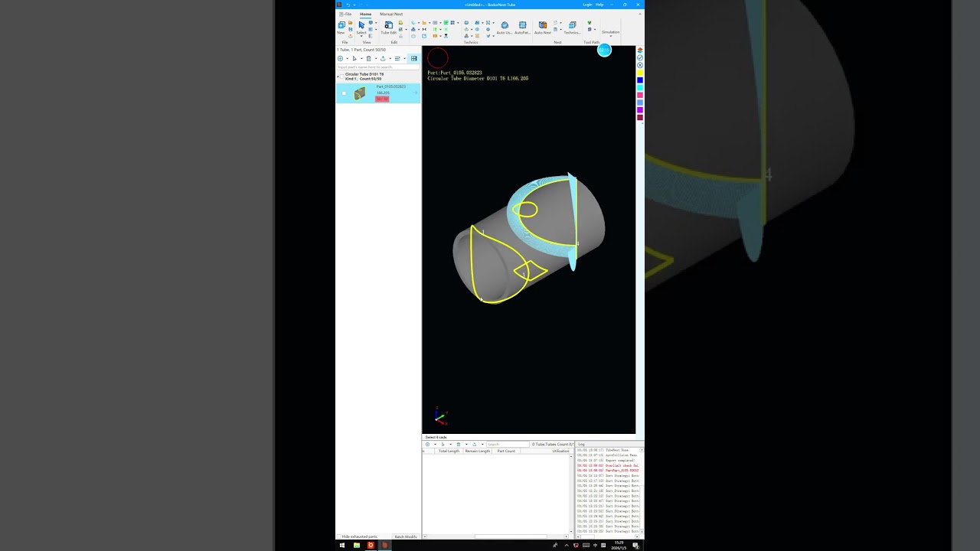Screen dimensions: 980x551
Task: Click the Part Count column header
Action: click(506, 451)
